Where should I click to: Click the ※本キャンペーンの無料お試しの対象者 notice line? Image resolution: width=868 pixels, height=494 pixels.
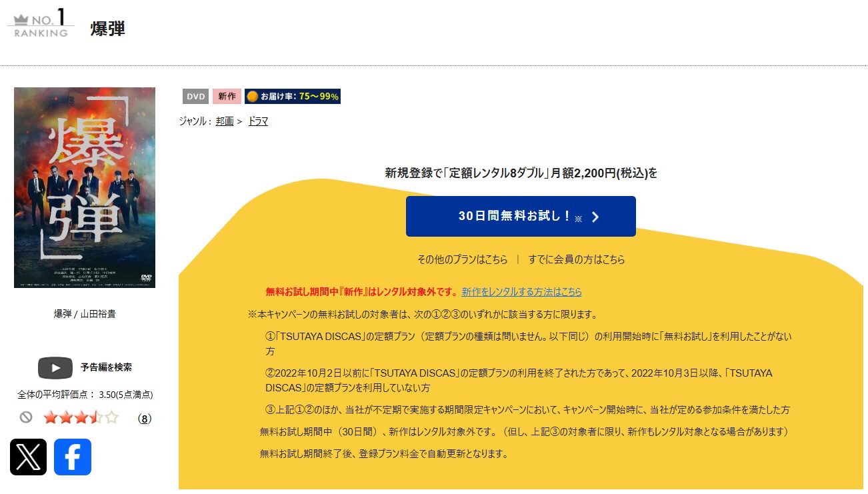point(423,314)
